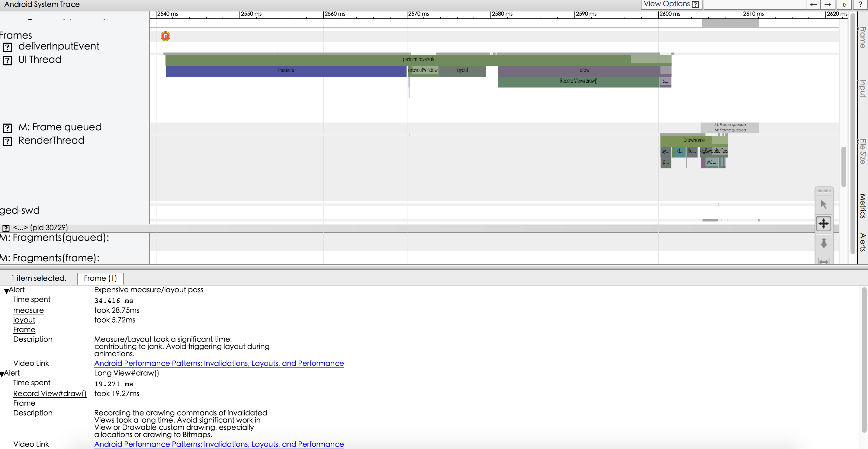Click Frame link under measure/layout alert
Viewport: 868px width, 449px height.
coord(24,330)
